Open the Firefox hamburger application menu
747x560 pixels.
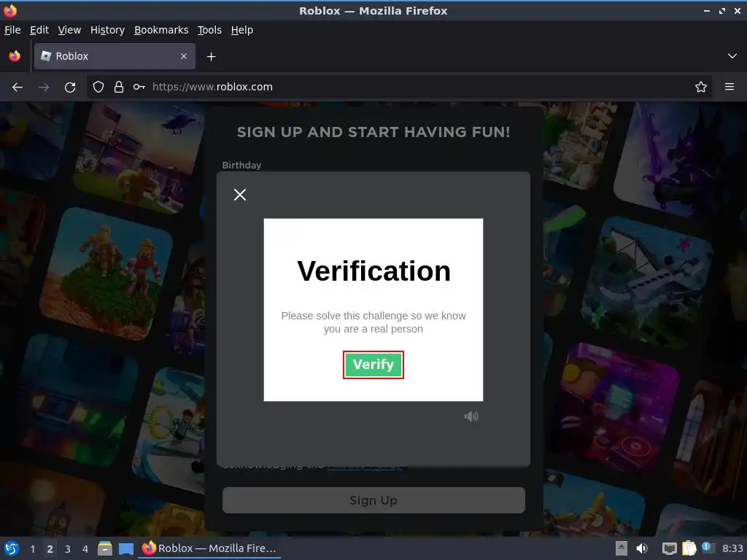point(729,87)
